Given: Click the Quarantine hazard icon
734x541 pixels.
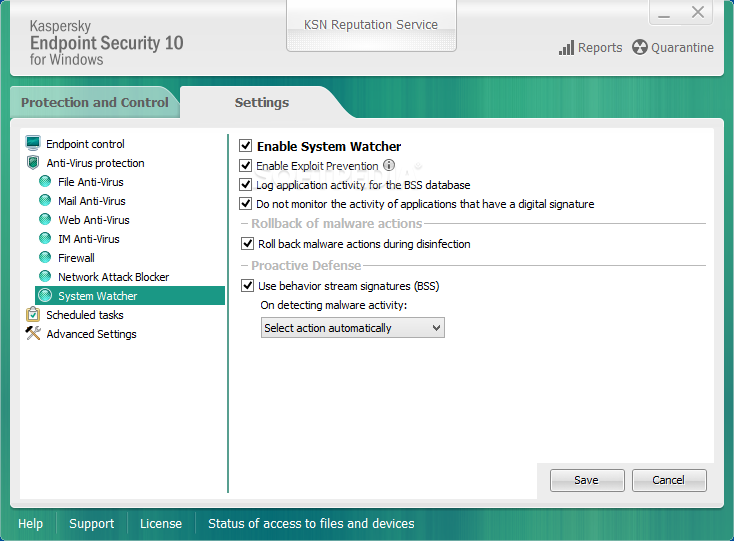Looking at the screenshot, I should point(639,47).
